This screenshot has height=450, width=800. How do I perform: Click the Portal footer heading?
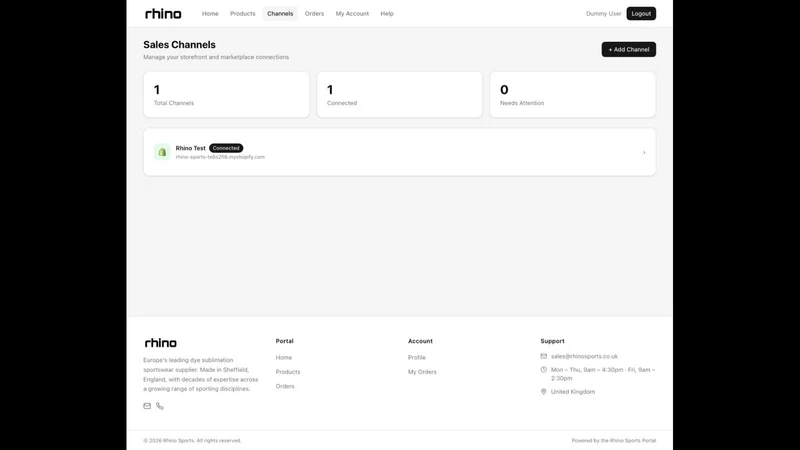(284, 341)
